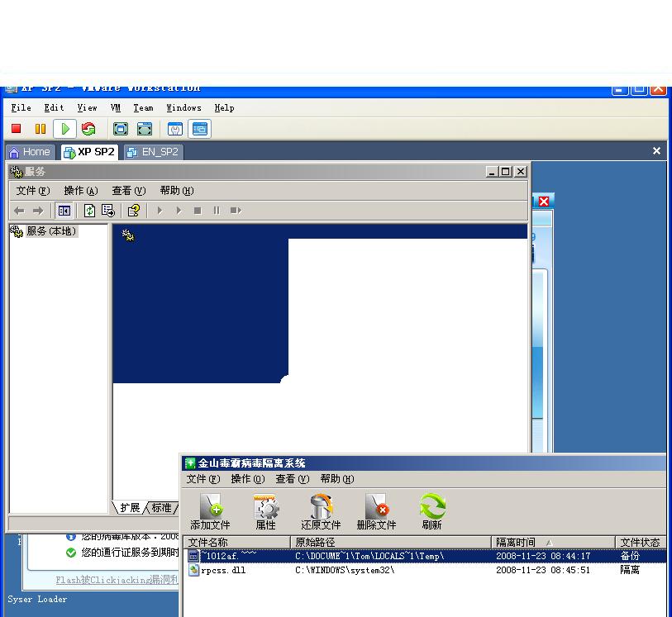Click the file icon of the ~1012af row
The width and height of the screenshot is (672, 617).
pyautogui.click(x=193, y=556)
